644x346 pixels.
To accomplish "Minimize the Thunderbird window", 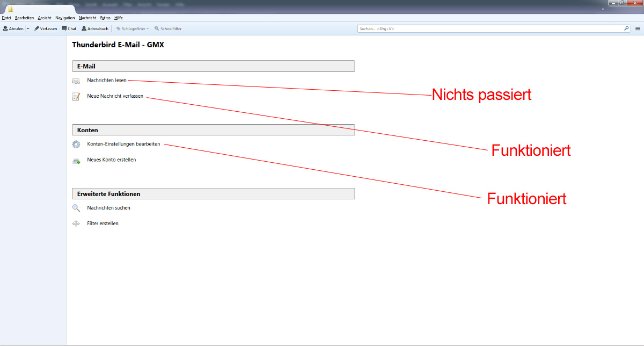I will coord(613,3).
